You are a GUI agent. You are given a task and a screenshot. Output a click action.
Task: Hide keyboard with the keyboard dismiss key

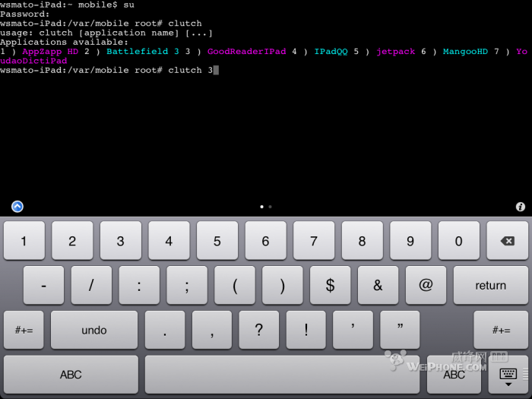coord(508,375)
